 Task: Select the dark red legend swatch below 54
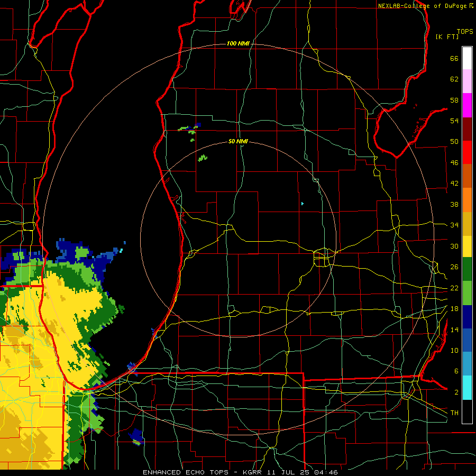(x=467, y=129)
